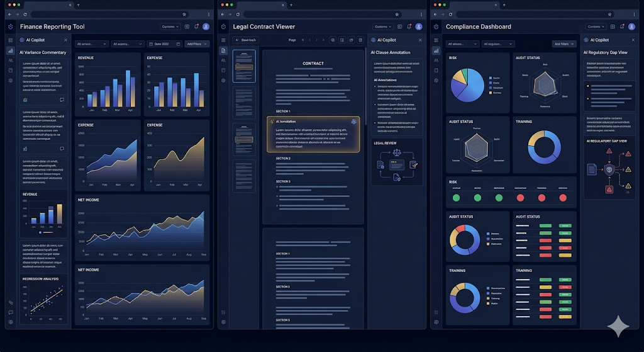Select the first page thumbnail in Legal Viewer
This screenshot has width=644, height=352.
point(244,66)
